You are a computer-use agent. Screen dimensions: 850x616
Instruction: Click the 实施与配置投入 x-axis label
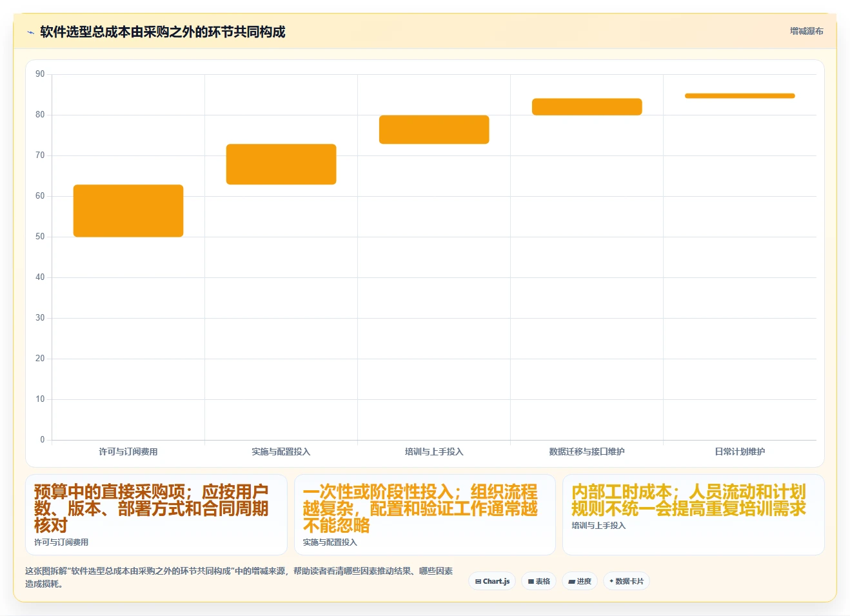281,452
